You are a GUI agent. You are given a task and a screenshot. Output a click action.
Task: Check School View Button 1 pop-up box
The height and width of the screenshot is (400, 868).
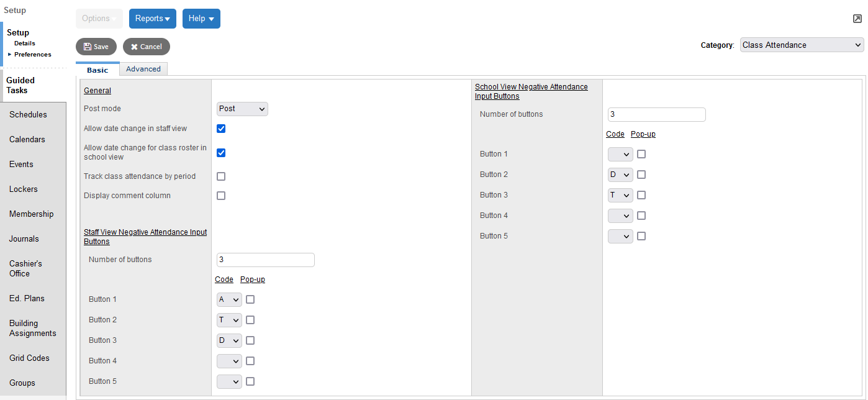(641, 154)
